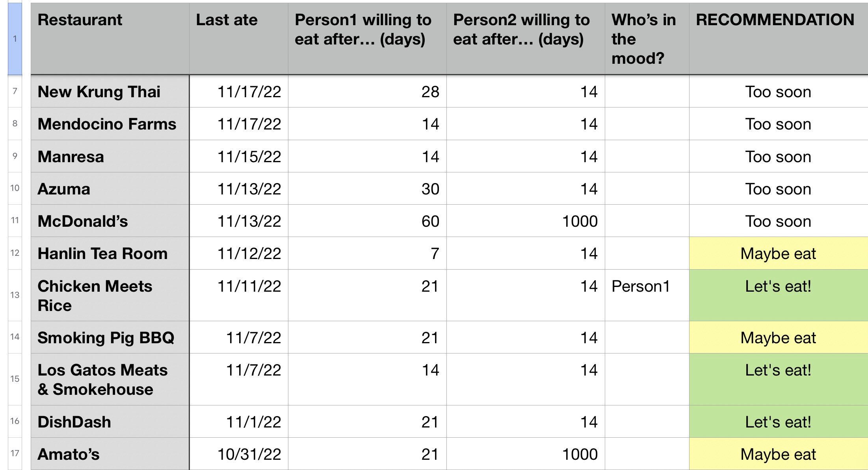The height and width of the screenshot is (470, 868).
Task: Select New Krung Thai restaurant cell
Action: (110, 91)
